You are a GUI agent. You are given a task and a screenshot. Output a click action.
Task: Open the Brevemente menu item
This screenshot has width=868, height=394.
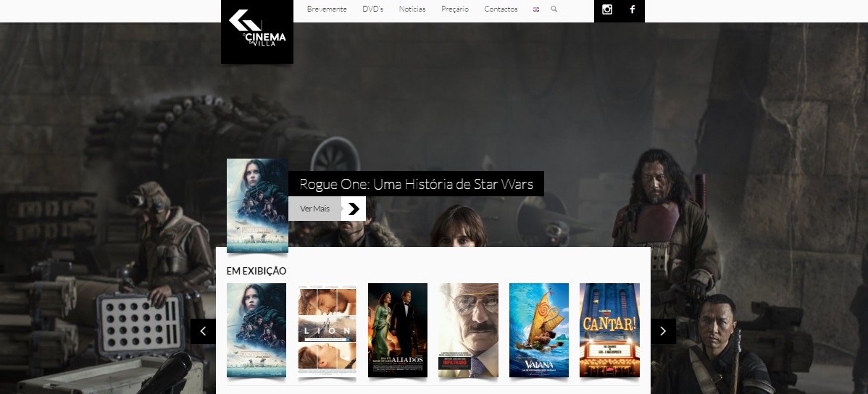tap(327, 9)
